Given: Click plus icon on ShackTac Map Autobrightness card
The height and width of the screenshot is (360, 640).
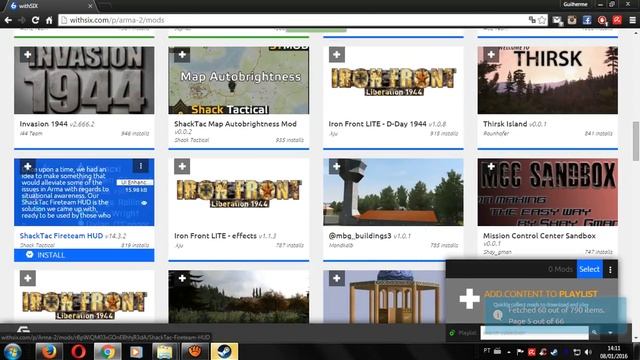Looking at the screenshot, I should point(182,54).
